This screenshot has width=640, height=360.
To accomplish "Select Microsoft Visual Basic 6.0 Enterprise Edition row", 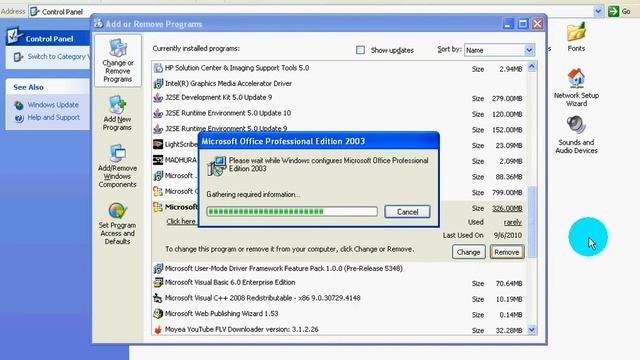I will 339,282.
